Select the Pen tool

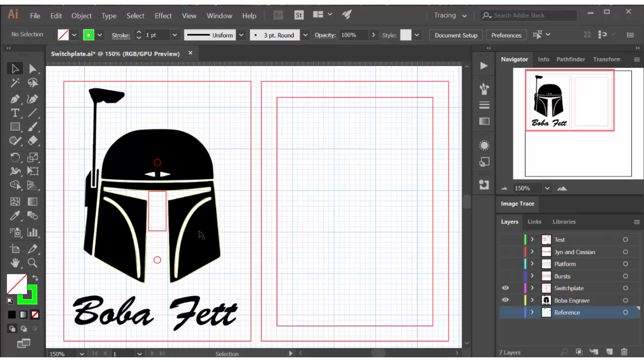pyautogui.click(x=15, y=99)
